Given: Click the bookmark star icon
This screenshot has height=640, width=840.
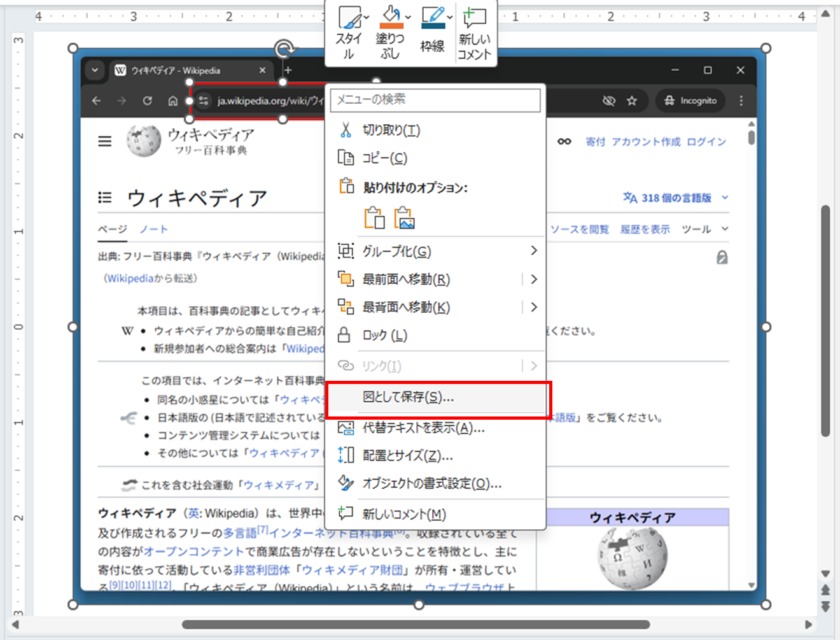Looking at the screenshot, I should [632, 101].
